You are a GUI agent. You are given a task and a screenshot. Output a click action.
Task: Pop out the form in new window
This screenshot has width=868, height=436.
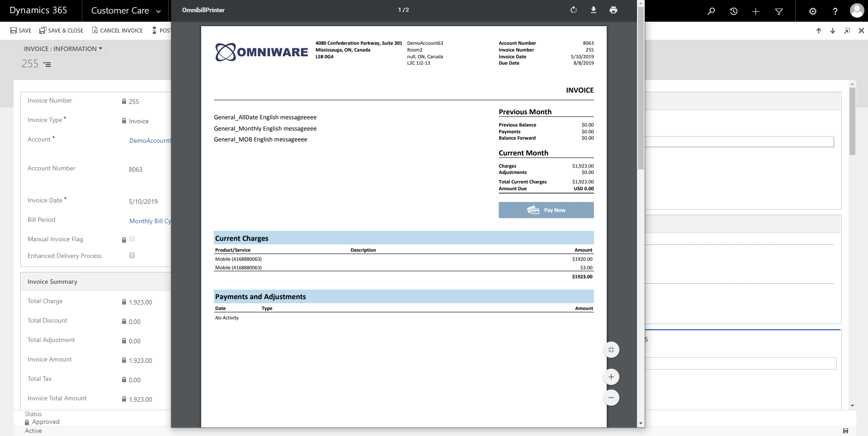coord(847,31)
